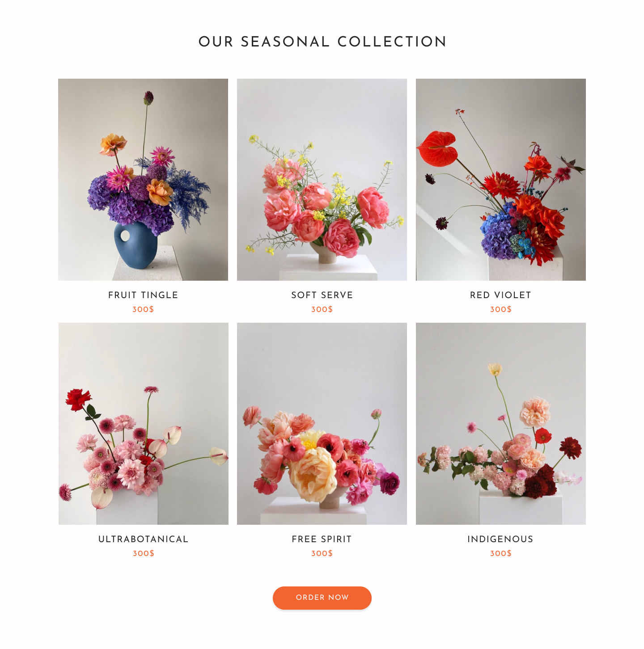Image resolution: width=644 pixels, height=649 pixels.
Task: Click the Order Now button
Action: [322, 598]
